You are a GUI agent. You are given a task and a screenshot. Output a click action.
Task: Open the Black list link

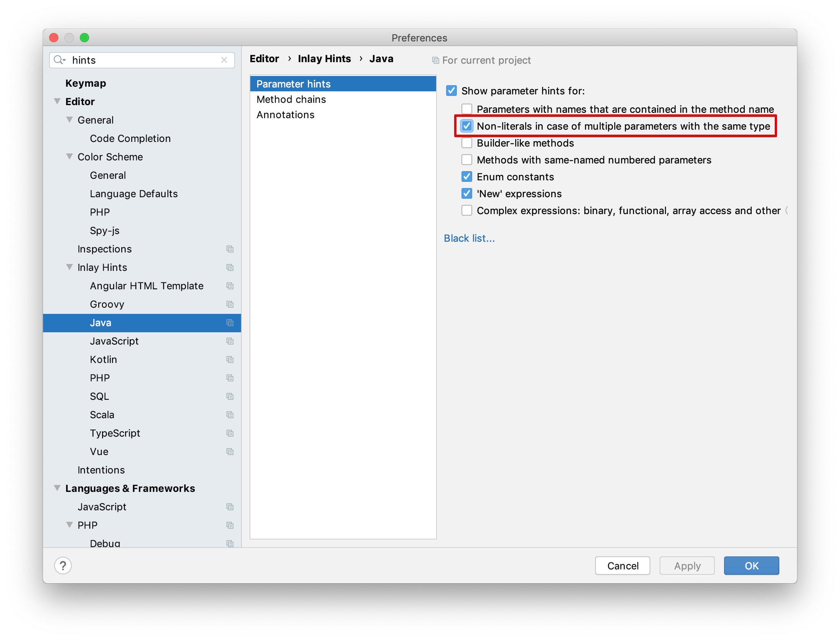[469, 238]
